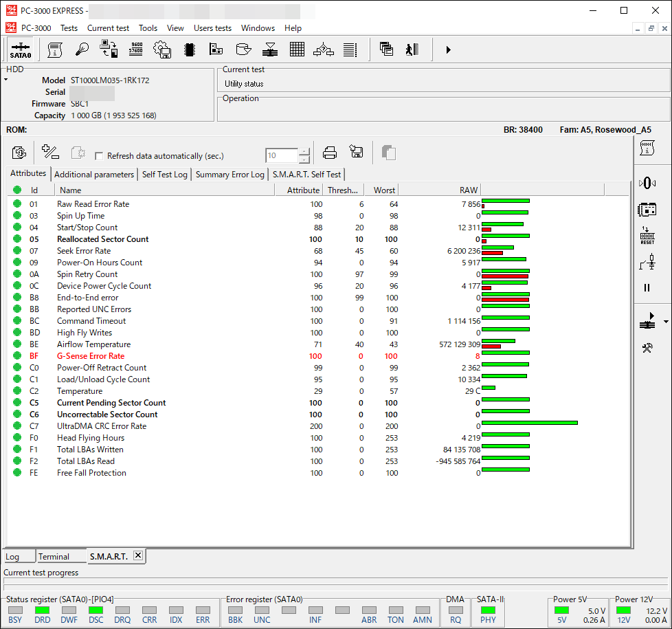Open the drive info scroll icon in main toolbar
672x629 pixels.
click(55, 49)
